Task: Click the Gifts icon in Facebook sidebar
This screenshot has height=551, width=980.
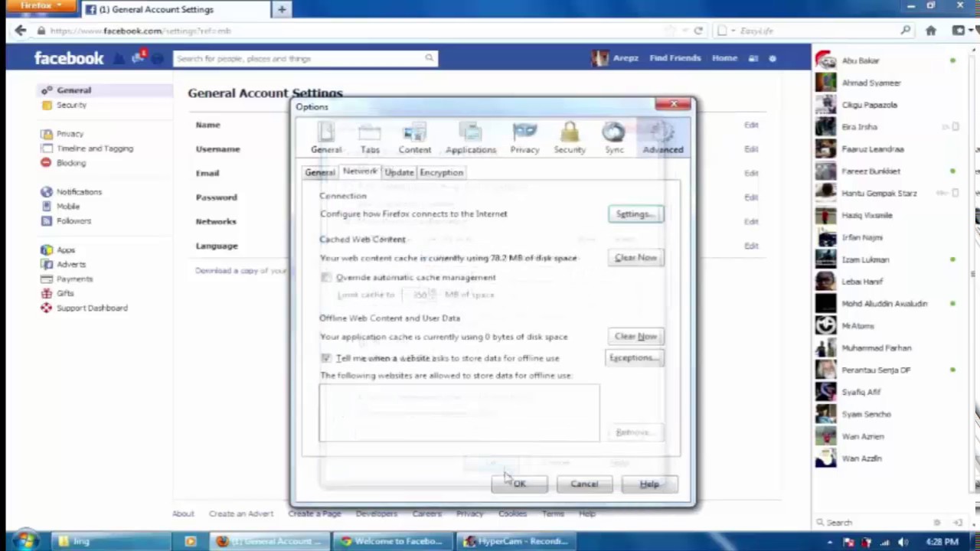Action: (47, 293)
